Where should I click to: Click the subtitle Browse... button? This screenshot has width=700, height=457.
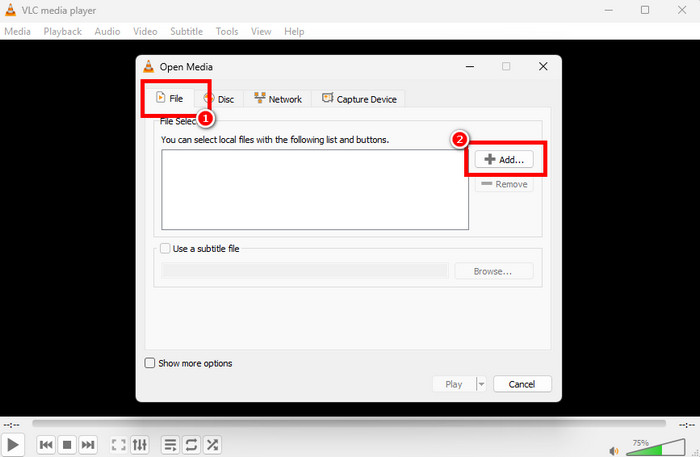pyautogui.click(x=493, y=271)
